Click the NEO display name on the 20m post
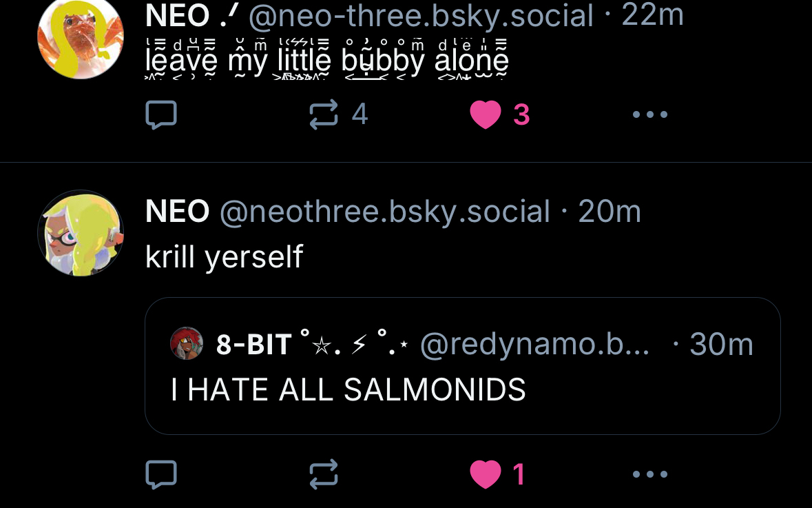Viewport: 812px width, 508px height. pyautogui.click(x=177, y=212)
